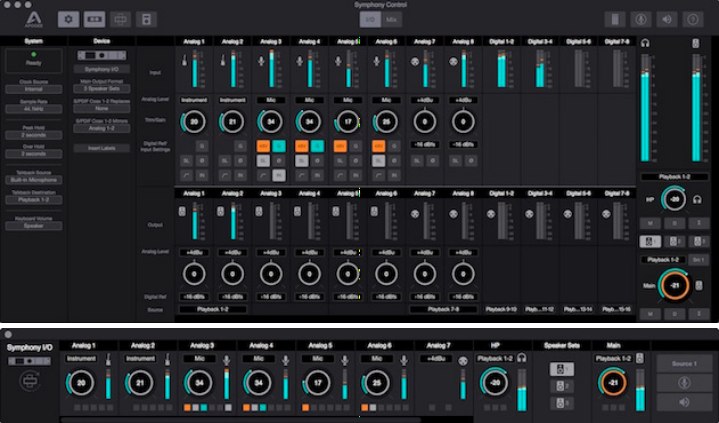Select Digital 1-2 input channel header
Viewport: 719px width, 423px height.
point(501,41)
